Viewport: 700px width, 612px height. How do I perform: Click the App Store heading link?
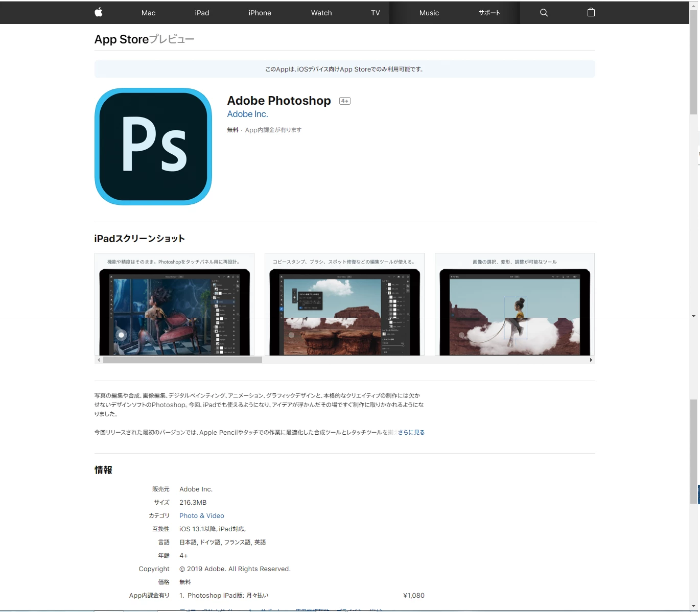tap(122, 39)
